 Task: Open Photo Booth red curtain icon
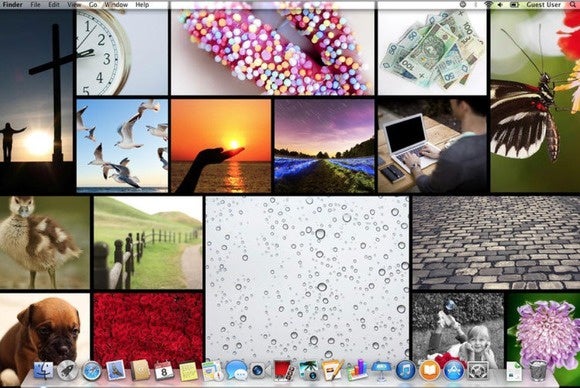[x=284, y=371]
